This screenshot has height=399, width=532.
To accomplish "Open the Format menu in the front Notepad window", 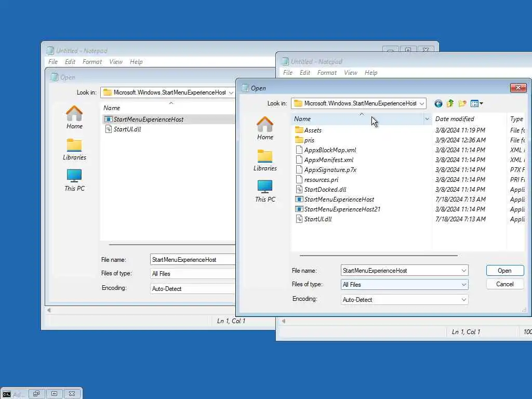I will point(327,73).
